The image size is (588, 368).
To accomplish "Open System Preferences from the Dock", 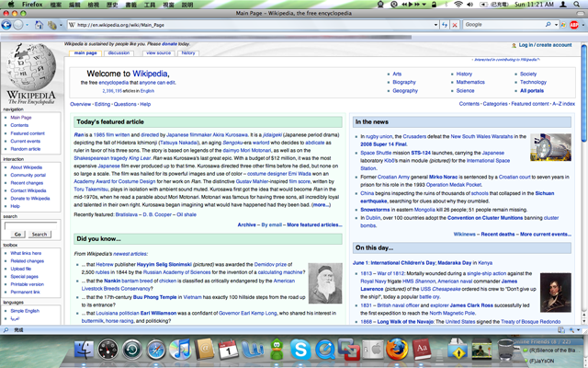I will point(373,350).
